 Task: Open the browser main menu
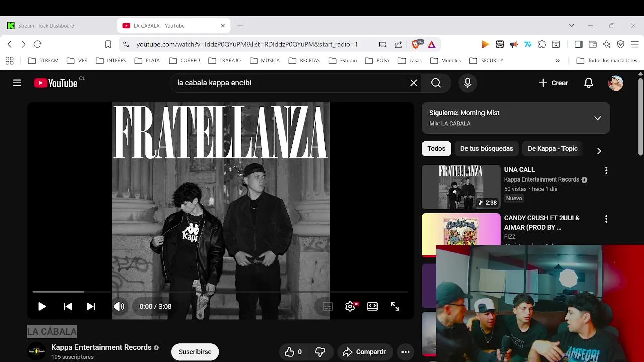click(634, 44)
